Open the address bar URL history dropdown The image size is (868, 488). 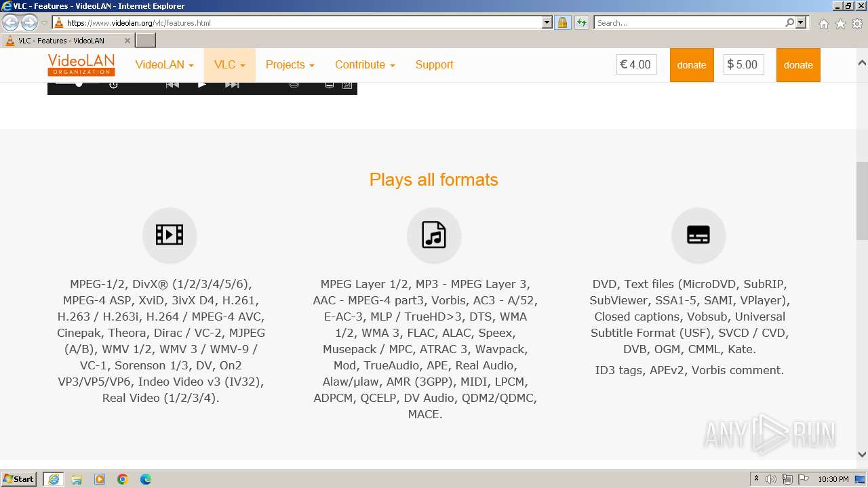pos(547,22)
